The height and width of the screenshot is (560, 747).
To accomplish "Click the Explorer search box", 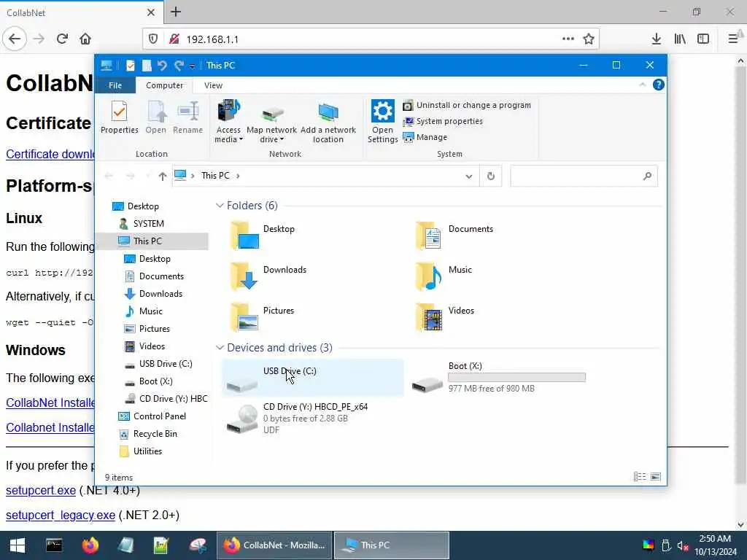I will pyautogui.click(x=584, y=176).
